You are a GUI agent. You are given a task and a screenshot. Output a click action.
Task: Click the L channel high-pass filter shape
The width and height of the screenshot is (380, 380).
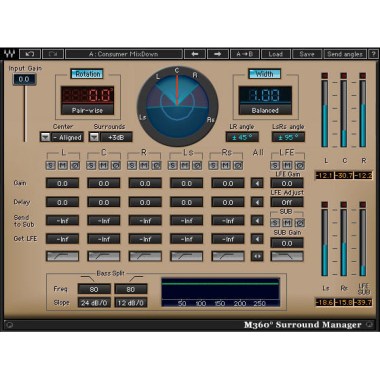pos(62,256)
